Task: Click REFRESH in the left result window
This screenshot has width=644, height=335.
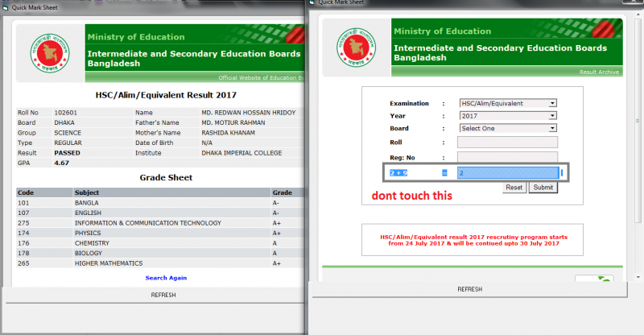Action: click(x=163, y=295)
